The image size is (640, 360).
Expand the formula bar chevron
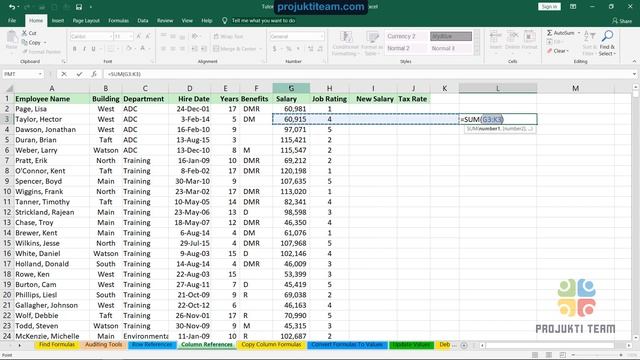(634, 74)
